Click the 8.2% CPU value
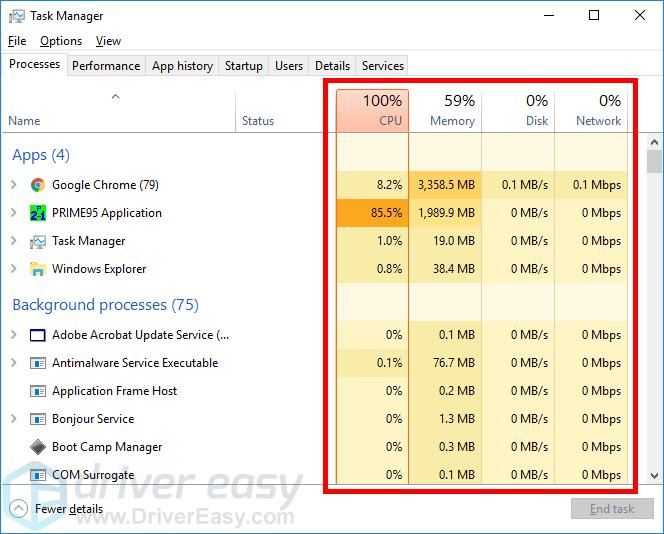 (389, 185)
